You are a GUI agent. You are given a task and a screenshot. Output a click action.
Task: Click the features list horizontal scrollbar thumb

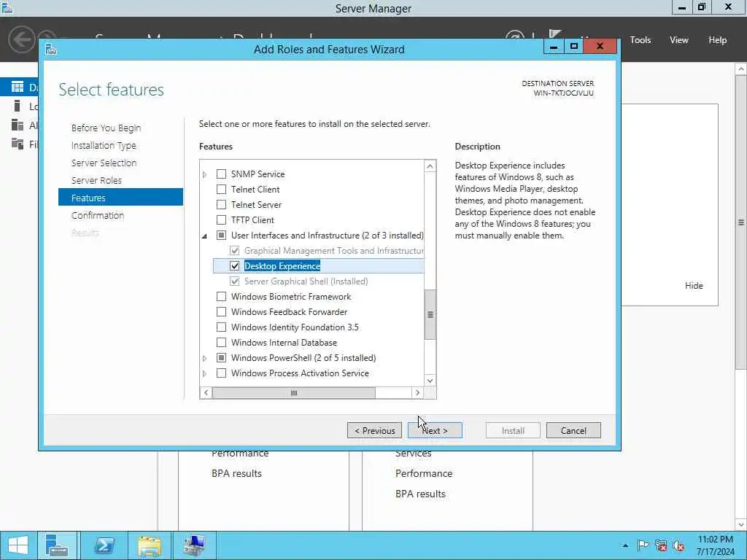click(293, 393)
